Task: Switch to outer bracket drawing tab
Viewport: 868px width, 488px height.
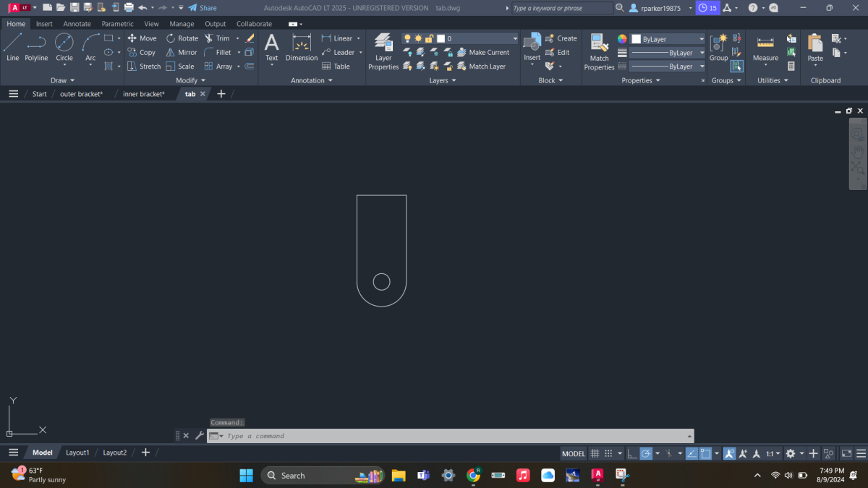Action: [81, 94]
